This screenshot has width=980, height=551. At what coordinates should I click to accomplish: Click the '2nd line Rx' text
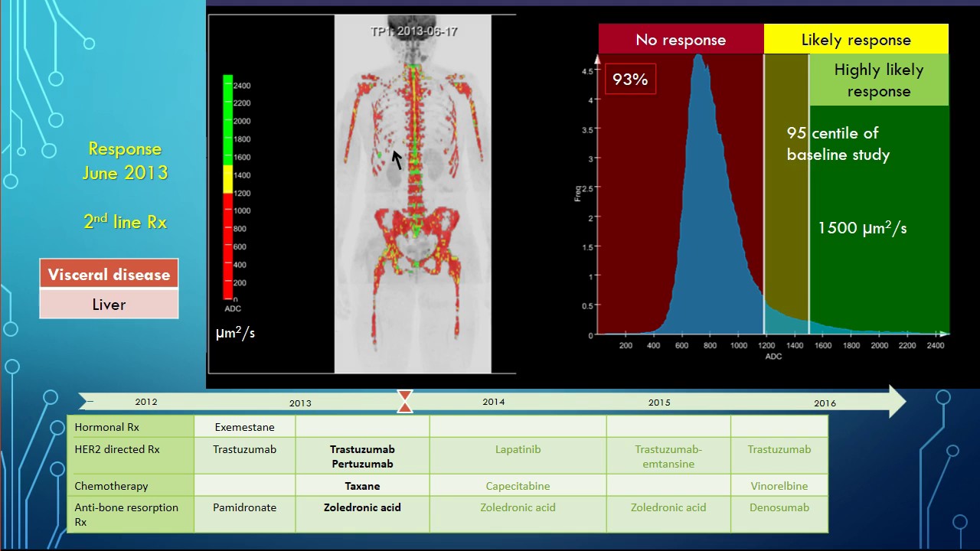pyautogui.click(x=125, y=222)
